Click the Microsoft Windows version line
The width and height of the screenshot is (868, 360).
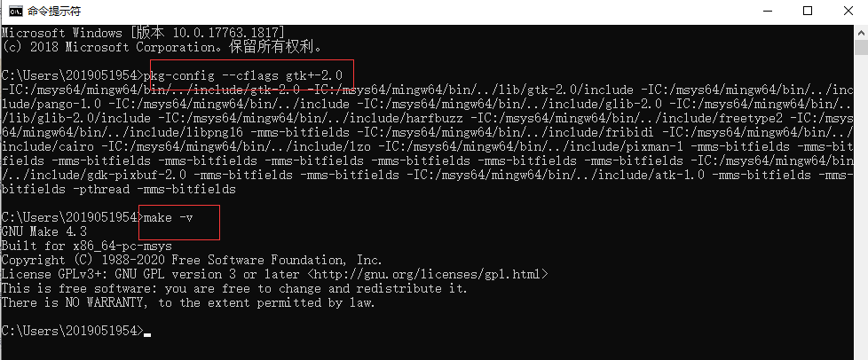click(x=144, y=33)
